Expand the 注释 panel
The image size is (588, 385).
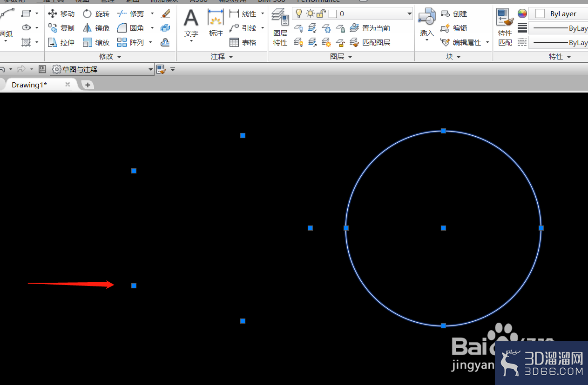click(x=222, y=56)
